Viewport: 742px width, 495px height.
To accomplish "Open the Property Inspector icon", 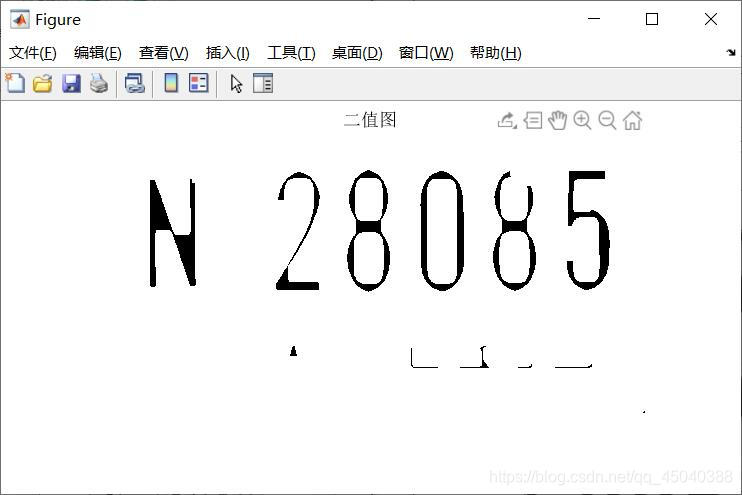I will click(x=263, y=83).
